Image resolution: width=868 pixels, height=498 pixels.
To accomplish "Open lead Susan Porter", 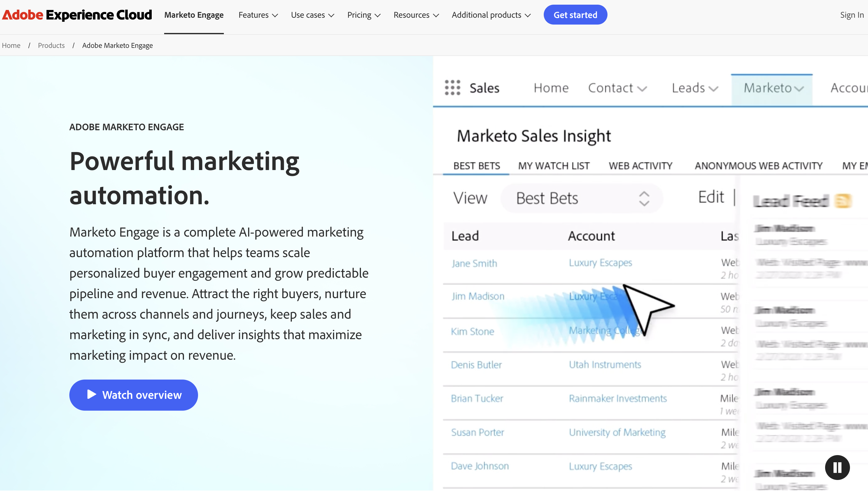I will click(x=478, y=432).
